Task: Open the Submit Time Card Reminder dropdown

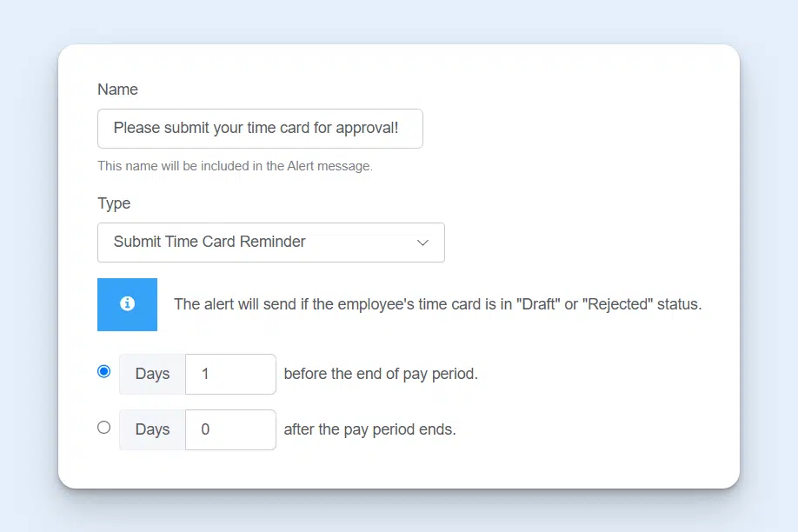Action: click(271, 243)
